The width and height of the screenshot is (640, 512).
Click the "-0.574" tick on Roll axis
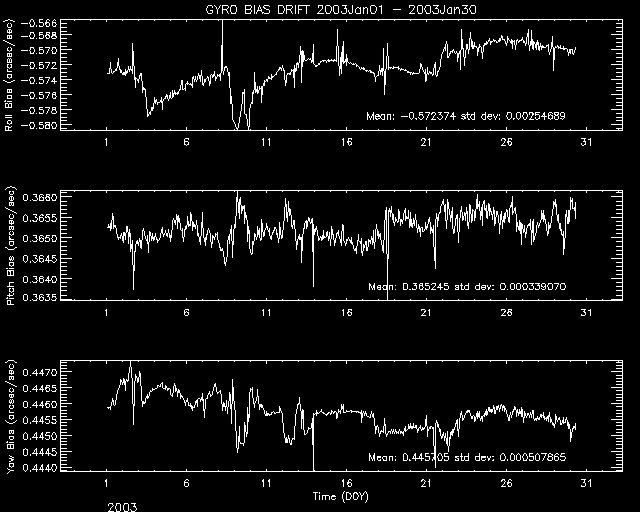point(39,80)
